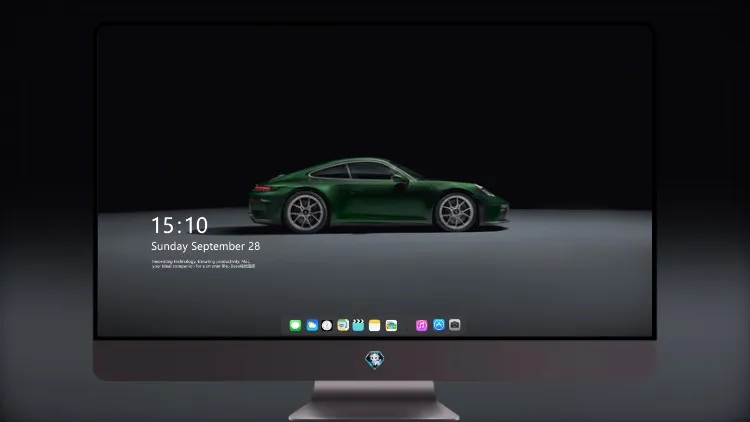Click the 15:10 clock widget
This screenshot has width=750, height=422.
(x=179, y=225)
